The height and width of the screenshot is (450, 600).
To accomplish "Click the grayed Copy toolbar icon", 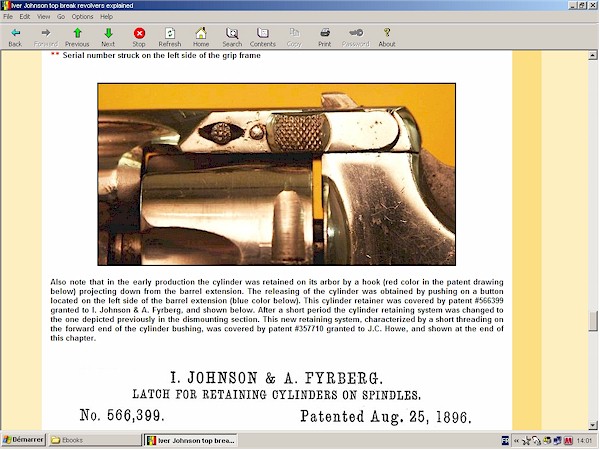I will 294,37.
